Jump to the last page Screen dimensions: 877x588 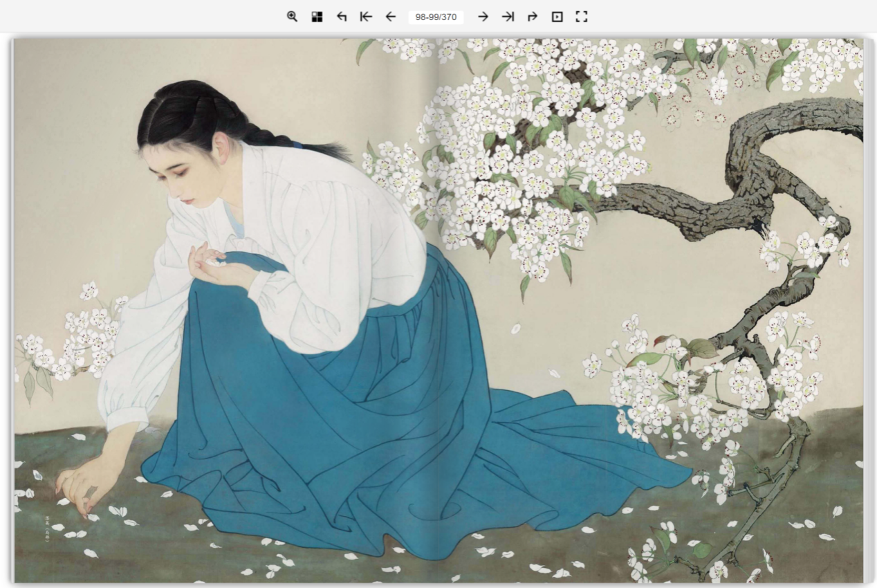click(508, 17)
